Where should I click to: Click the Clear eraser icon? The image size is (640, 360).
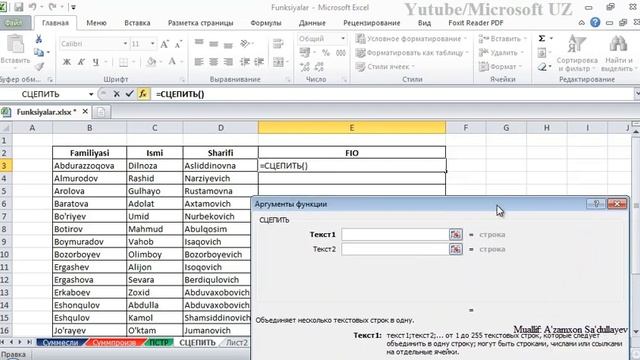point(542,66)
